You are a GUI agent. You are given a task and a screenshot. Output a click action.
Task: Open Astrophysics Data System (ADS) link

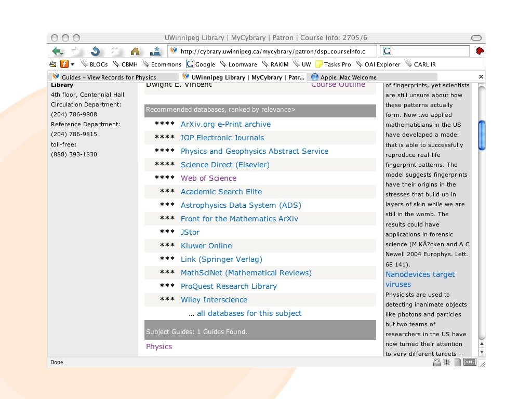[241, 205]
